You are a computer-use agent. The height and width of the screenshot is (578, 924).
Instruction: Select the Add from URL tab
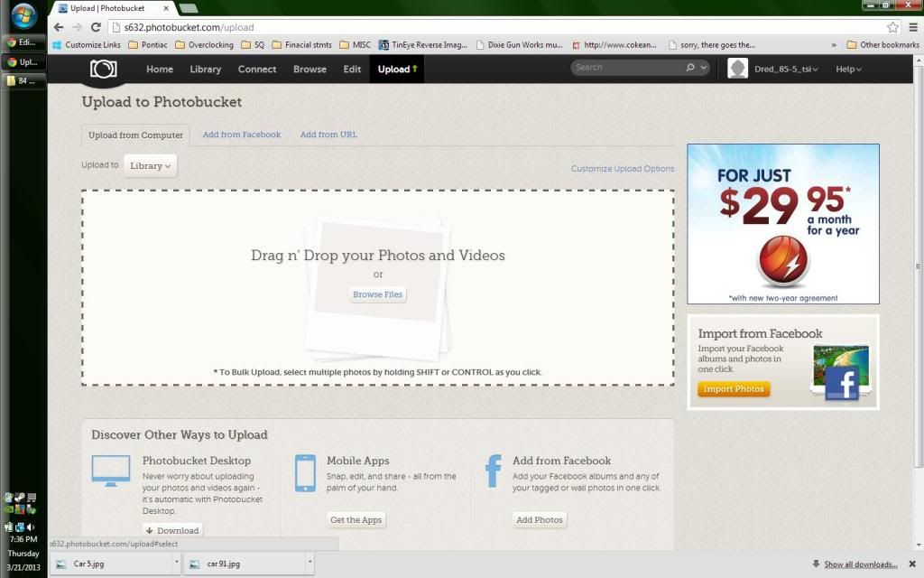click(x=328, y=135)
